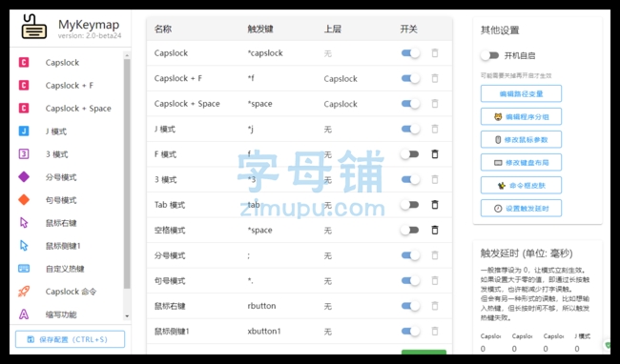Click the trash icon in J 模式 row
Screen dimensions: 620x364
tap(435, 129)
